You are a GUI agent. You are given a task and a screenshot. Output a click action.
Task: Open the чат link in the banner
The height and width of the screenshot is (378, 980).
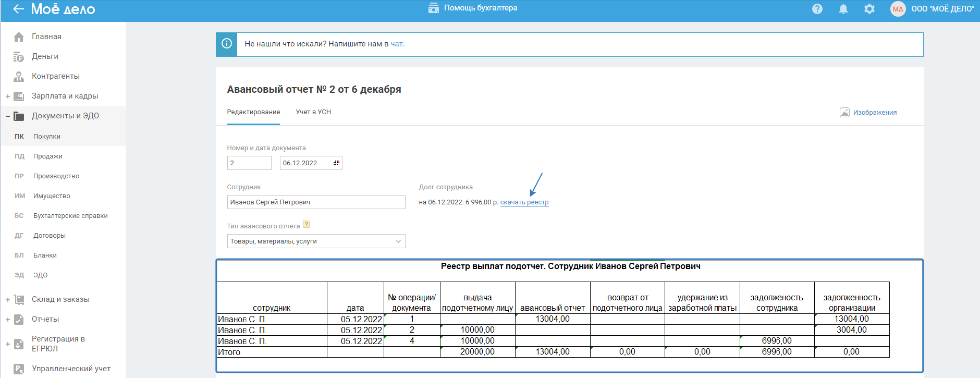click(x=396, y=44)
